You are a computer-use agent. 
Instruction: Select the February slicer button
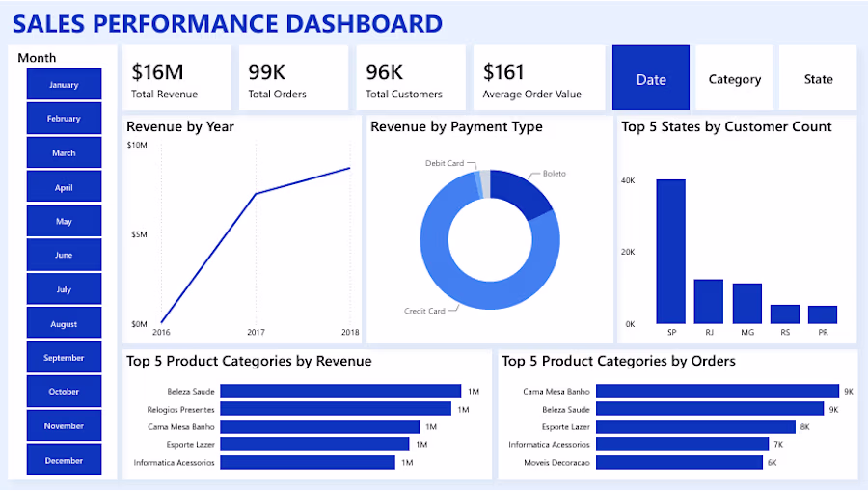point(65,118)
